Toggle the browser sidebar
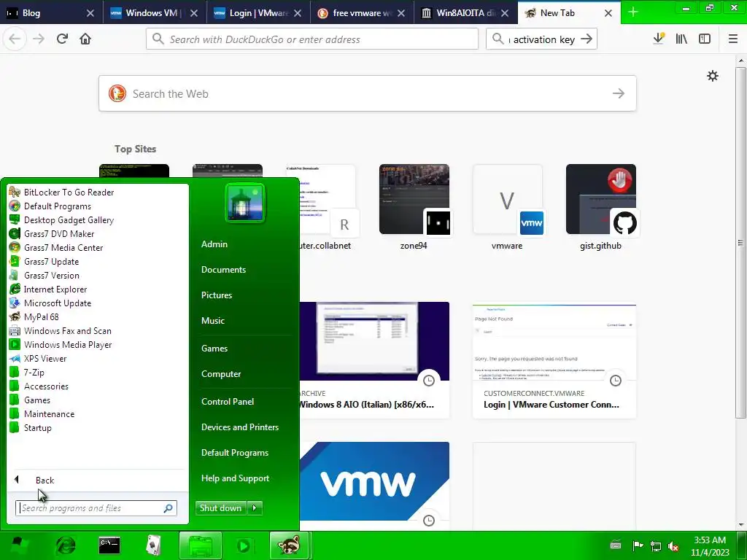 click(x=705, y=39)
